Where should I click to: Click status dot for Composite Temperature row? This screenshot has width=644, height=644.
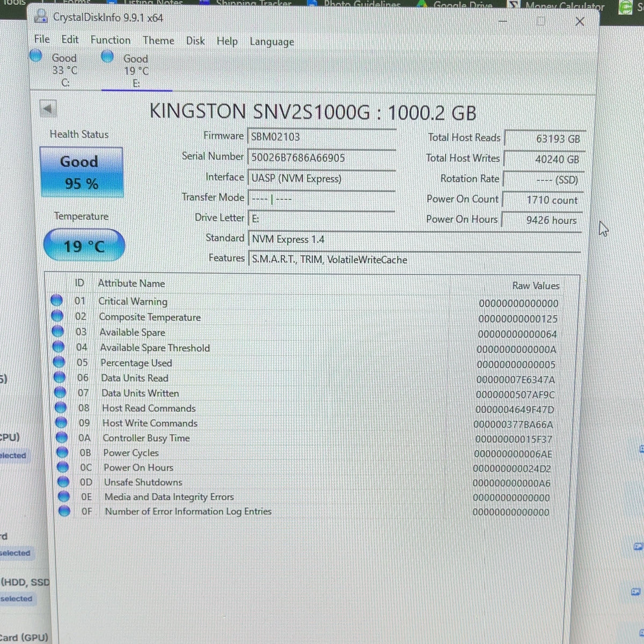pyautogui.click(x=57, y=316)
